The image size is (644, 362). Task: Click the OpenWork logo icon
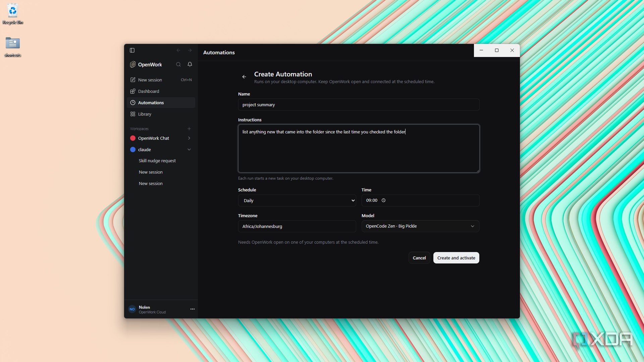(x=133, y=64)
